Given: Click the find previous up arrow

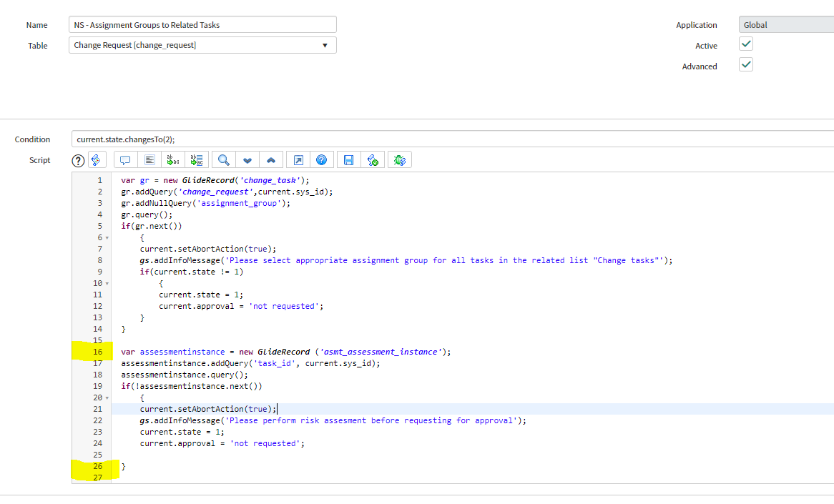Looking at the screenshot, I should pyautogui.click(x=272, y=160).
